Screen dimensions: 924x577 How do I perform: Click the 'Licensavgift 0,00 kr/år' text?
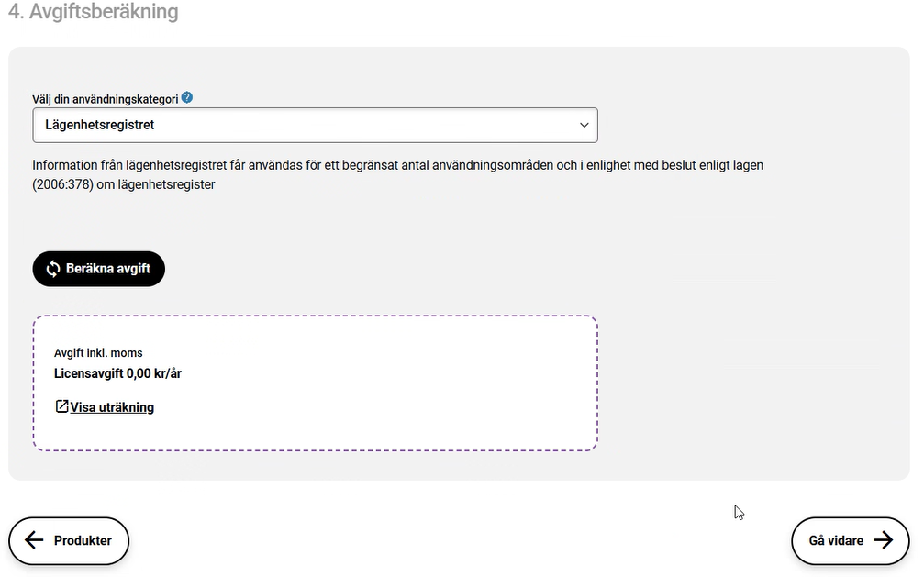tap(117, 373)
